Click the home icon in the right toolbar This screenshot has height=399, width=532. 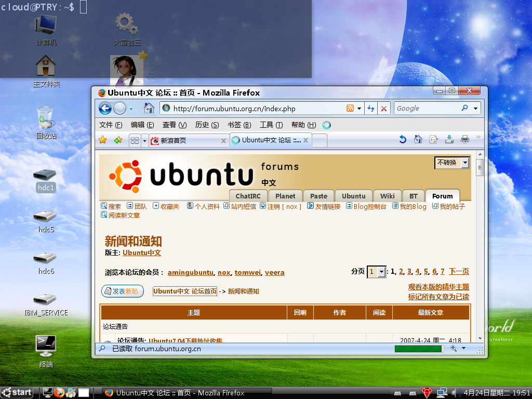[418, 139]
